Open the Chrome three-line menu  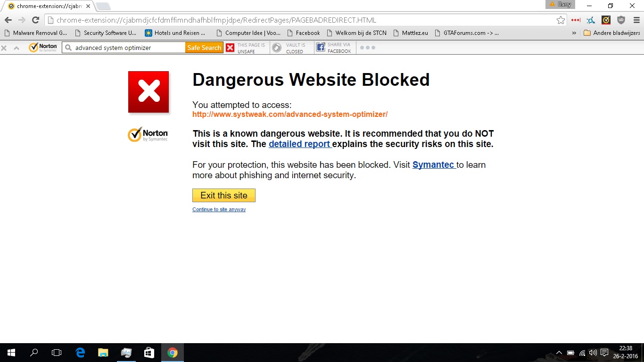click(636, 20)
